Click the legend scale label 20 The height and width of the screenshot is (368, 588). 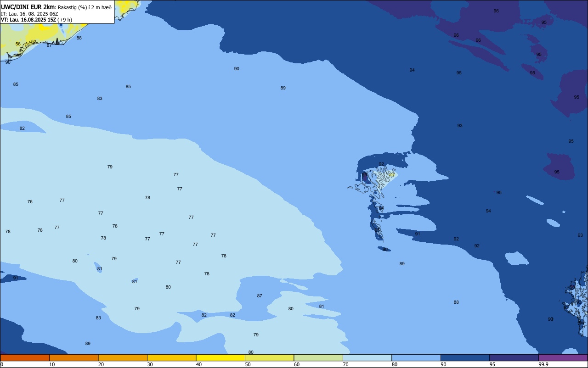(101, 364)
